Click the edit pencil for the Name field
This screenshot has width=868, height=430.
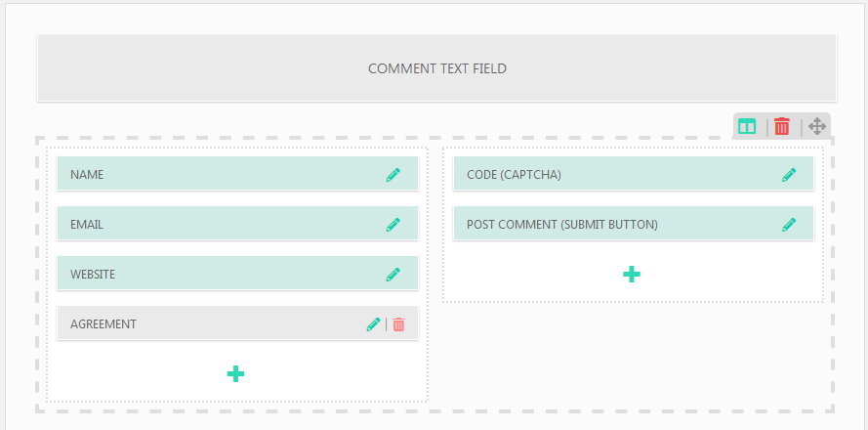(x=393, y=175)
